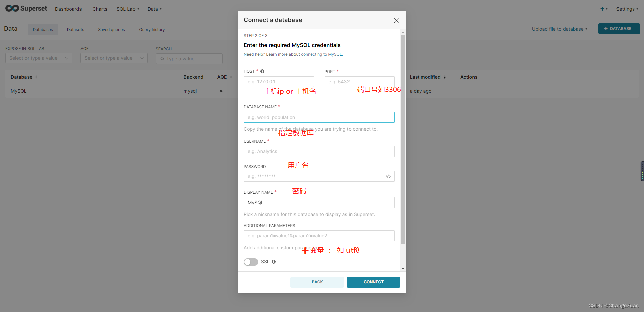Viewport: 644px width, 312px height.
Task: Click the 'a day ago' cell
Action: 421,91
